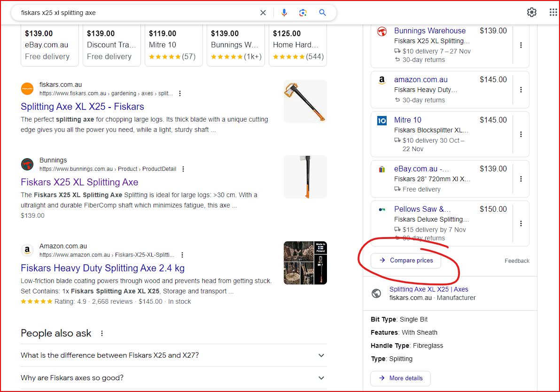This screenshot has width=560, height=392.
Task: Open options for eBay.com.au price listing
Action: pyautogui.click(x=521, y=179)
